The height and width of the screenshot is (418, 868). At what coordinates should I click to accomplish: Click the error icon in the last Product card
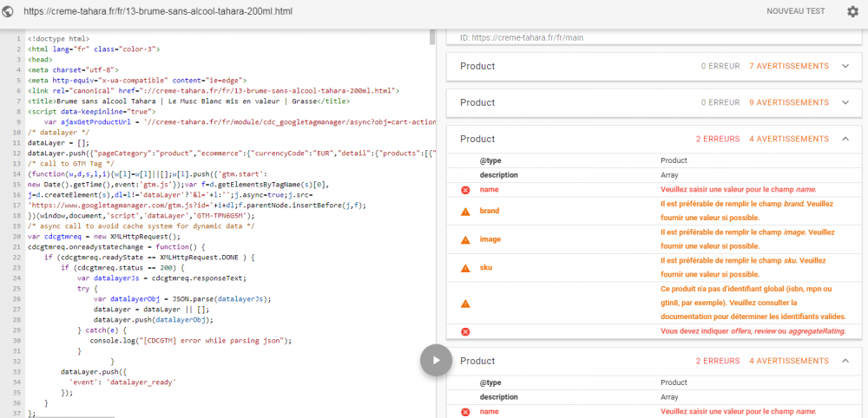(465, 412)
